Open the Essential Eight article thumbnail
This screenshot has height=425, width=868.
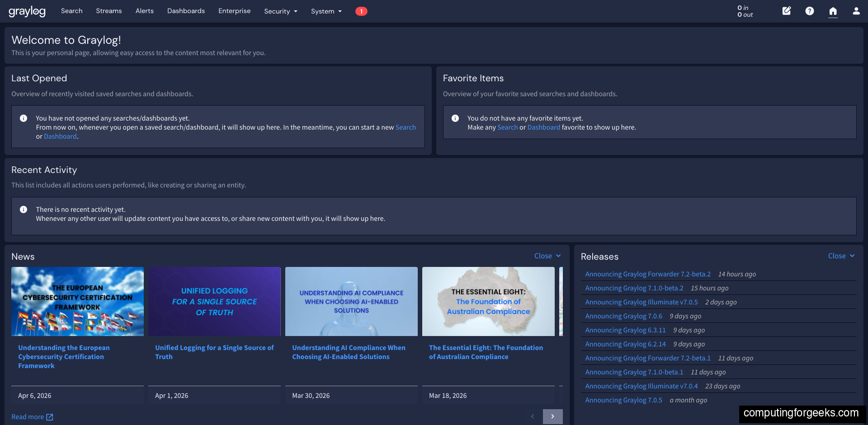click(488, 301)
